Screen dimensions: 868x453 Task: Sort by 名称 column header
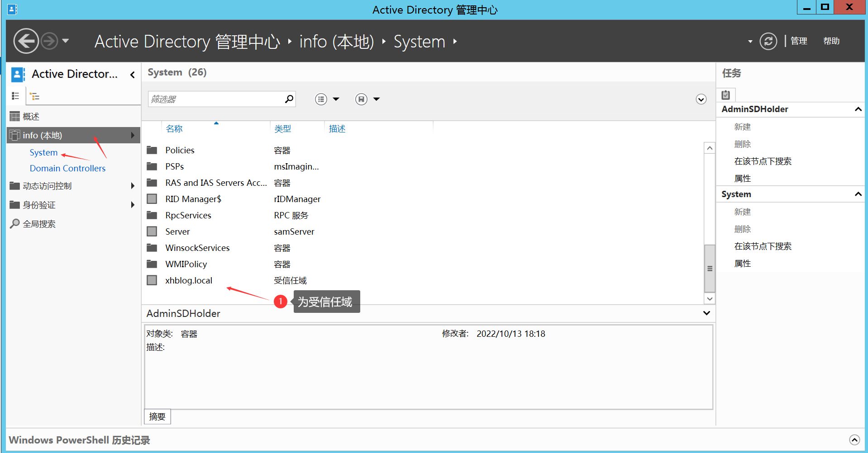click(174, 129)
